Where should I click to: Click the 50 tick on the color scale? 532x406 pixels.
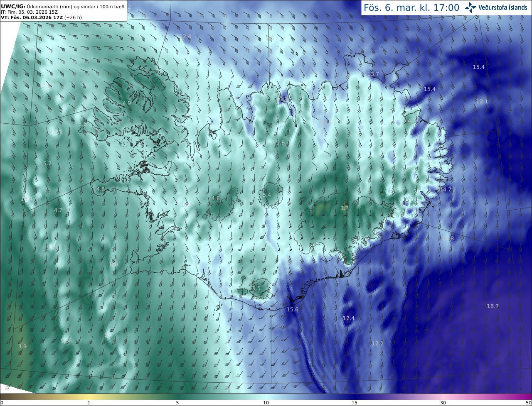pyautogui.click(x=528, y=403)
